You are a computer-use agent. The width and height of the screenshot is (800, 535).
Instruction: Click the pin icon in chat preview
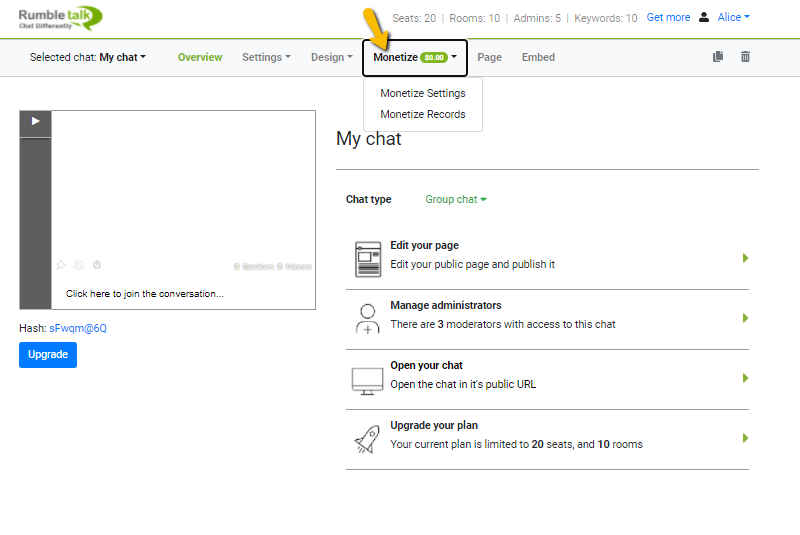(61, 265)
